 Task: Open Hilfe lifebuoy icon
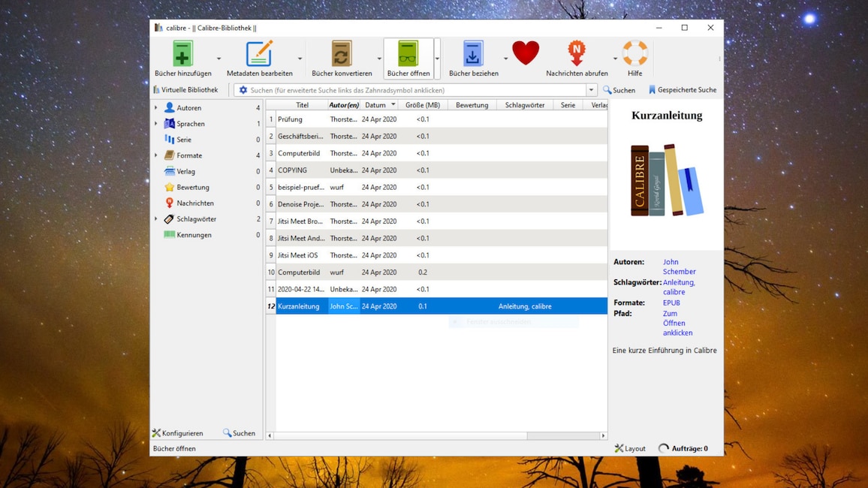(x=635, y=53)
